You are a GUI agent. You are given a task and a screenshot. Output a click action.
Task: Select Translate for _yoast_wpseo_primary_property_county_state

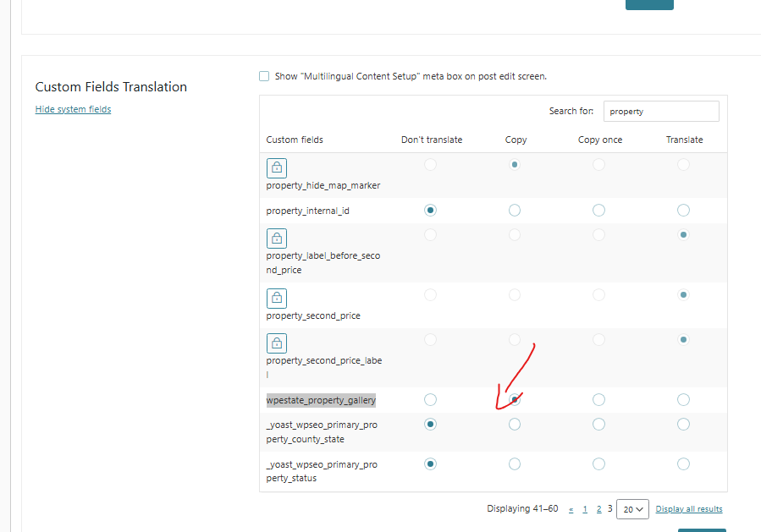point(683,425)
